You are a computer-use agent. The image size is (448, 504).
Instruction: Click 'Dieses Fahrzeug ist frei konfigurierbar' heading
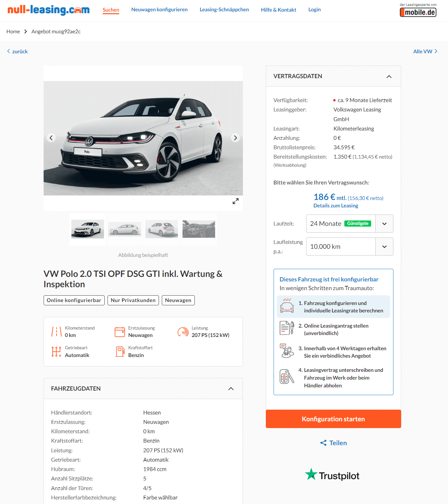point(329,279)
